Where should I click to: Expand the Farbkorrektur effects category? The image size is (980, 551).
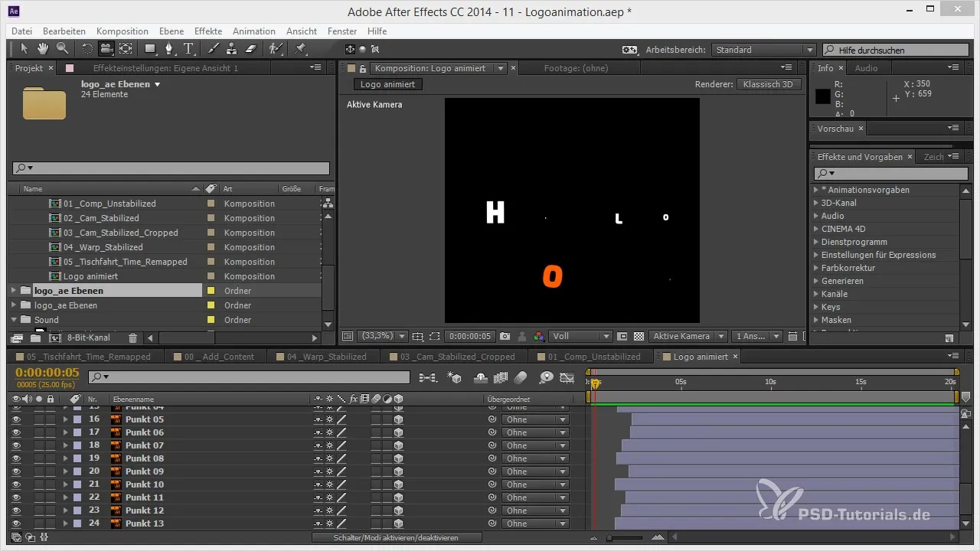816,268
